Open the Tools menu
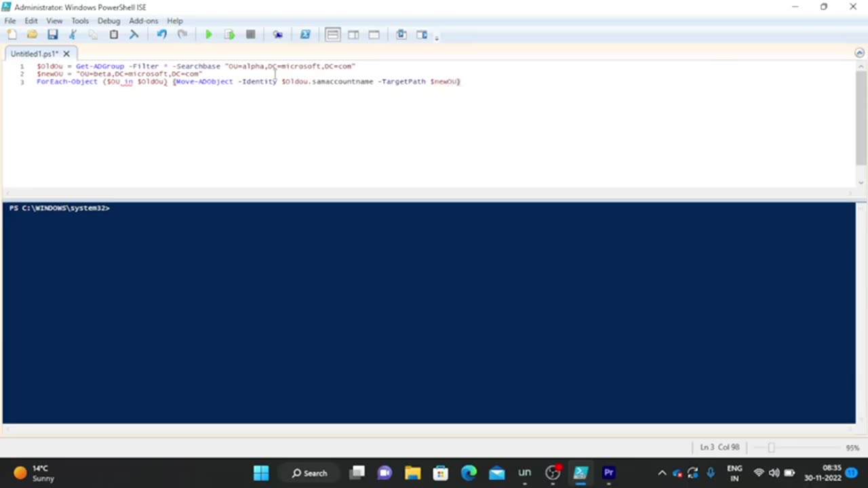Image resolution: width=868 pixels, height=488 pixels. pyautogui.click(x=80, y=21)
